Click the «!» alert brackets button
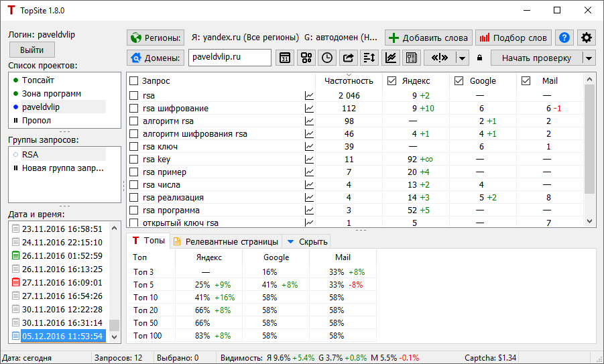 440,58
